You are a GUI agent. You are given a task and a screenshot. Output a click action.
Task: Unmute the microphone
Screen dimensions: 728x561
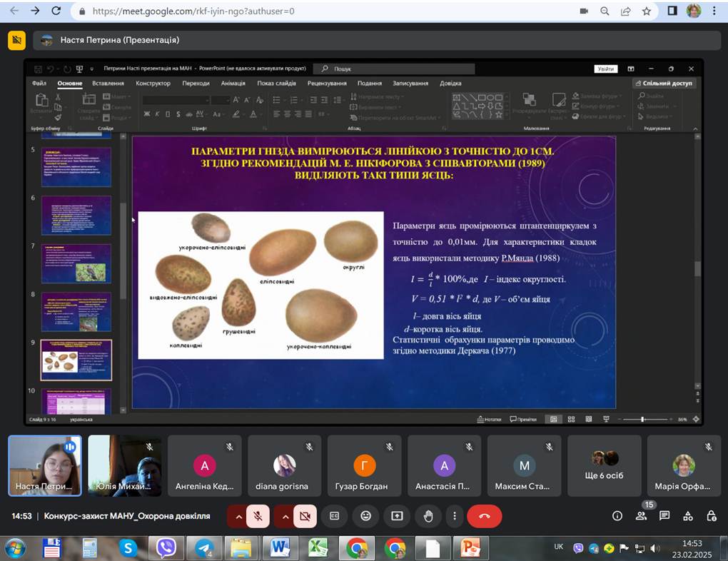tap(258, 516)
